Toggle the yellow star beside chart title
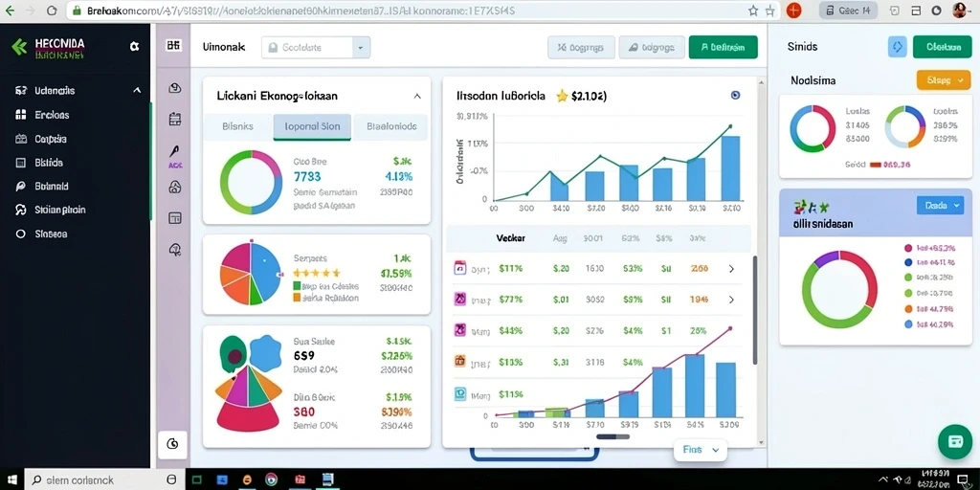 point(561,96)
